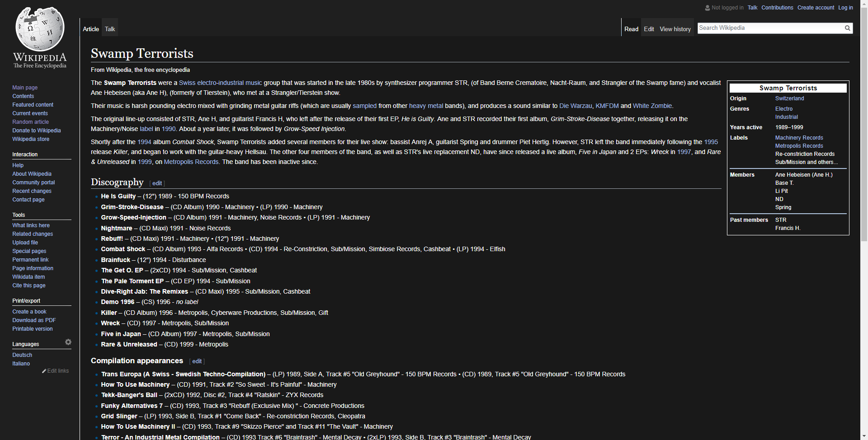Open Recent changes link
This screenshot has width=868, height=440.
[x=32, y=191]
